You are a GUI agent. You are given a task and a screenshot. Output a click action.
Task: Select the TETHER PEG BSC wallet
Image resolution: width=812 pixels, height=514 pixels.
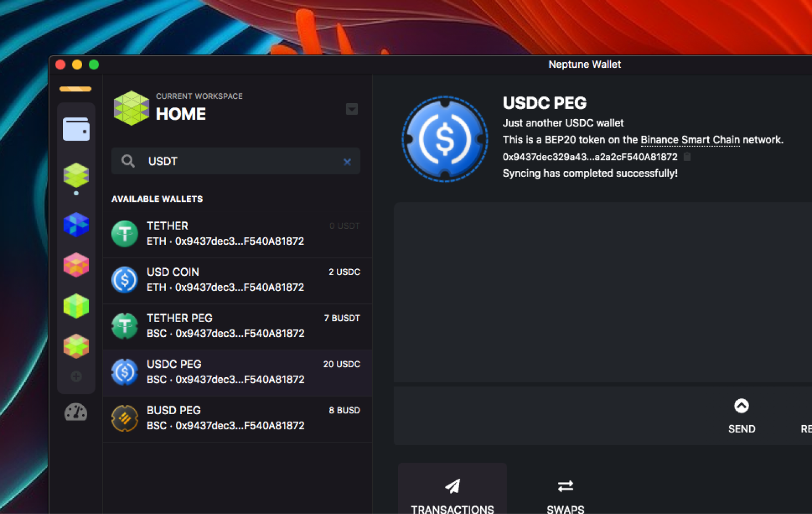pyautogui.click(x=238, y=326)
